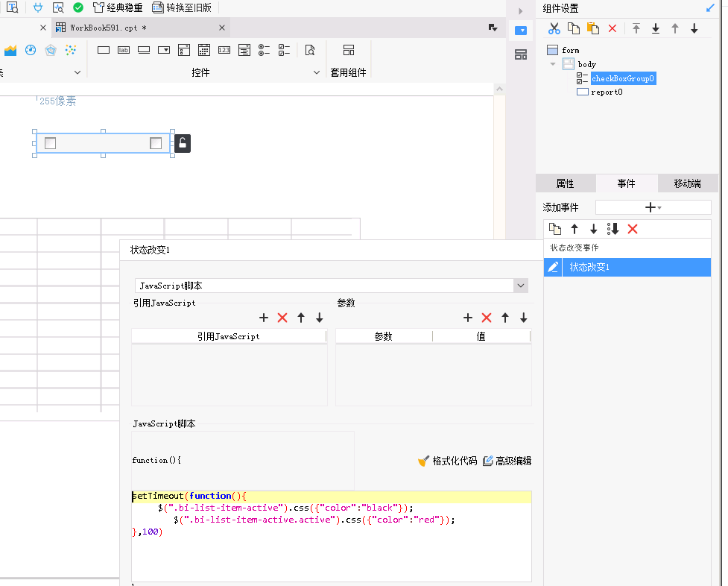Screen dimensions: 728x586
Task: Click 格式化代码 to format the code
Action: (448, 461)
